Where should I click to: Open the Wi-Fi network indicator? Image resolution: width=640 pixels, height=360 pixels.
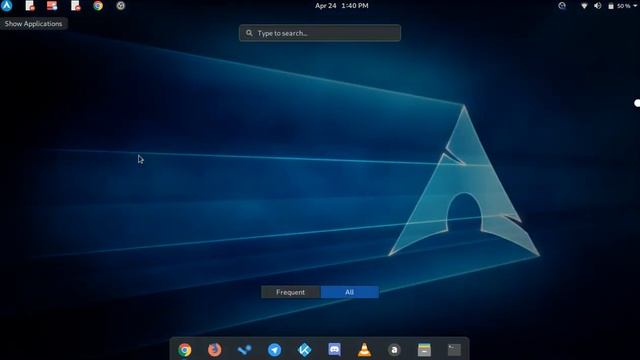pyautogui.click(x=584, y=6)
